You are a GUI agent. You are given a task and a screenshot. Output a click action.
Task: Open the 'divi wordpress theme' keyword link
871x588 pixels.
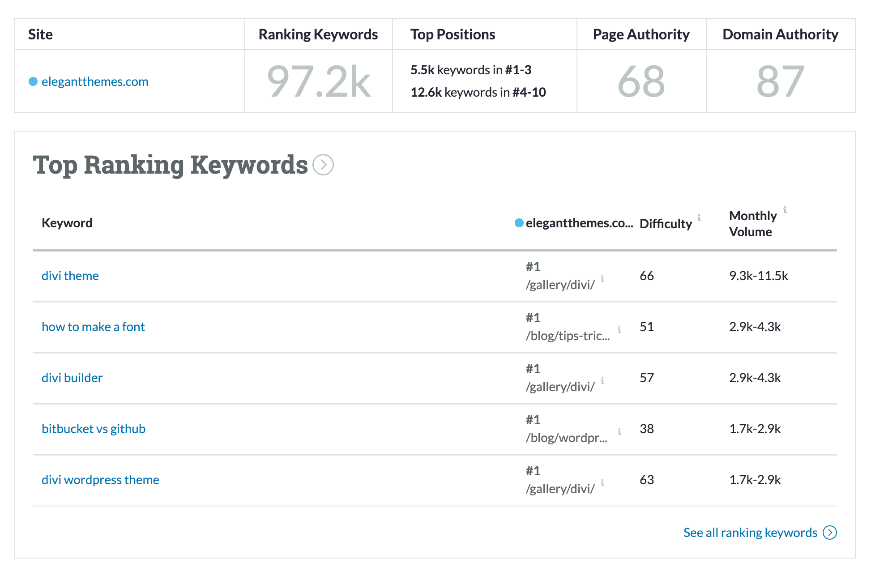[x=100, y=480]
